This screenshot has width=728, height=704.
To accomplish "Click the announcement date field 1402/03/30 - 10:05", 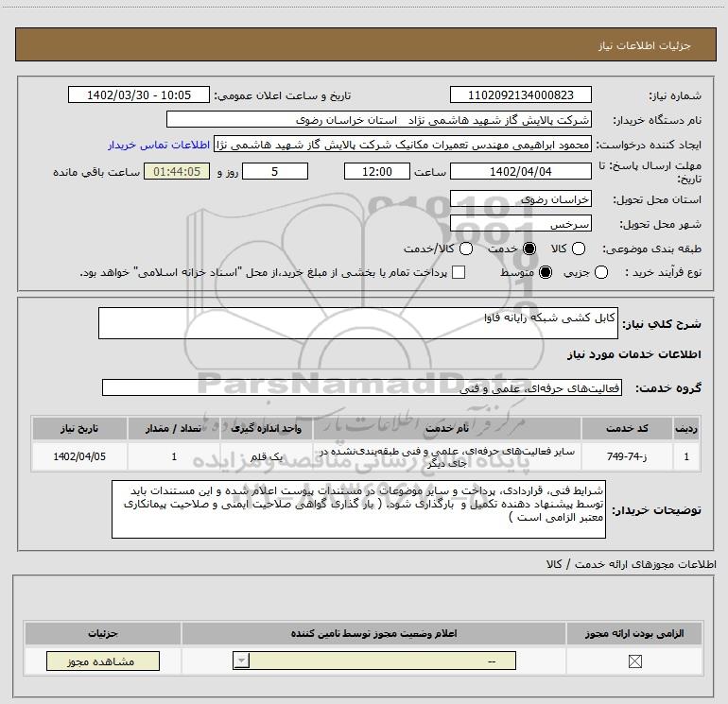I will (138, 94).
